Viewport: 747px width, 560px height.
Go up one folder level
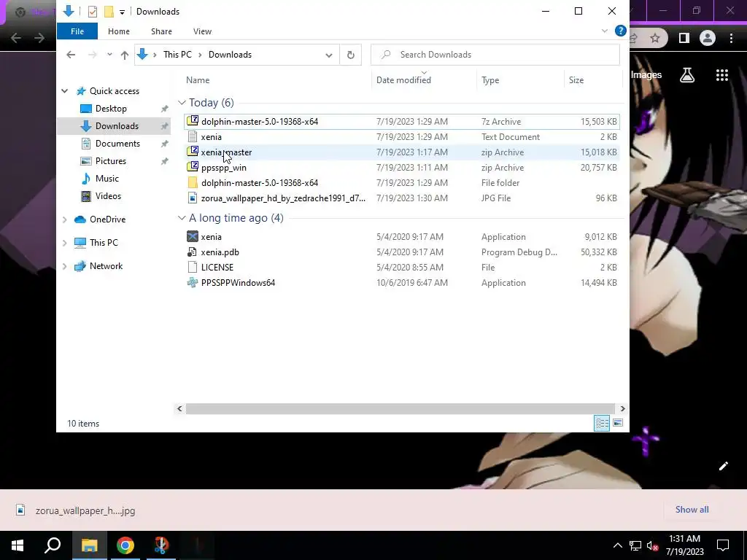pos(125,55)
